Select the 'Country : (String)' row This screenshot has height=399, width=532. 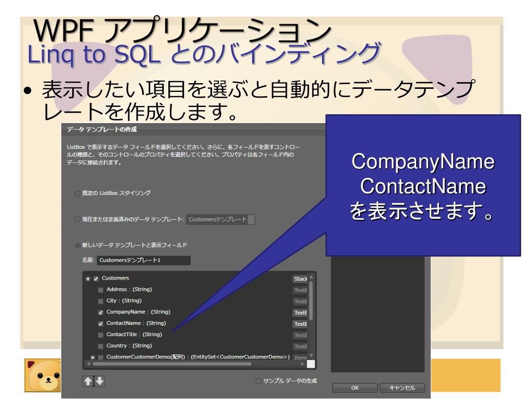click(x=129, y=345)
